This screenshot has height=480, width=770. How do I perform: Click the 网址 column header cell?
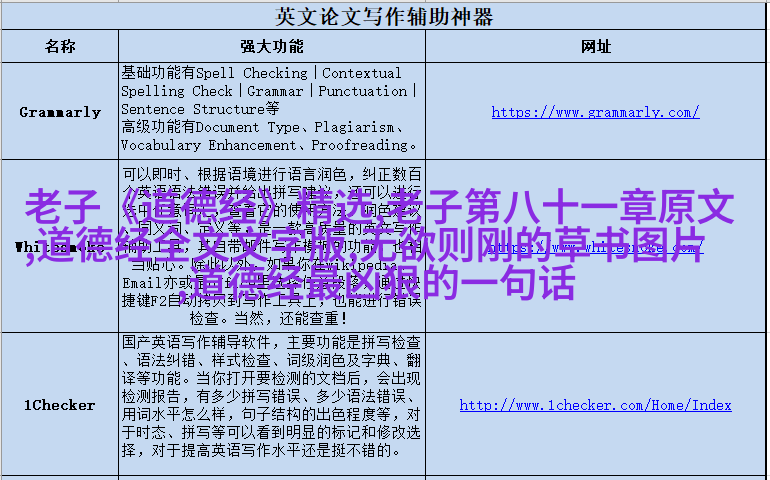(x=596, y=46)
